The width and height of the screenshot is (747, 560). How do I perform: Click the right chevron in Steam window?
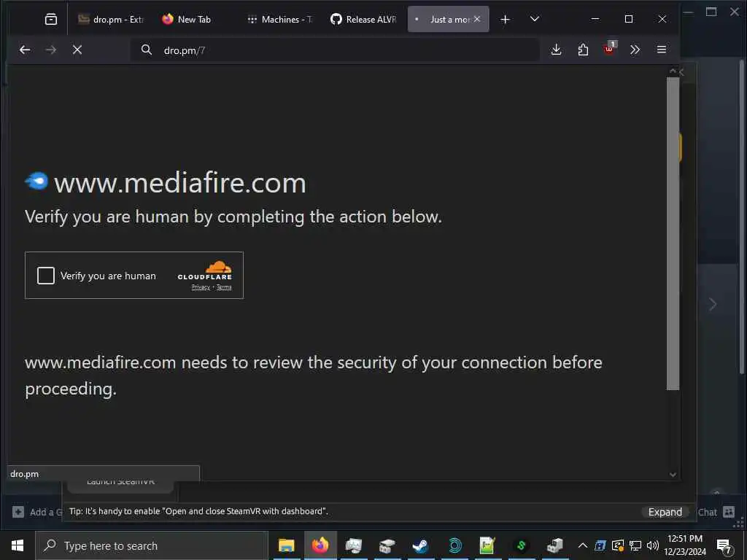coord(712,304)
